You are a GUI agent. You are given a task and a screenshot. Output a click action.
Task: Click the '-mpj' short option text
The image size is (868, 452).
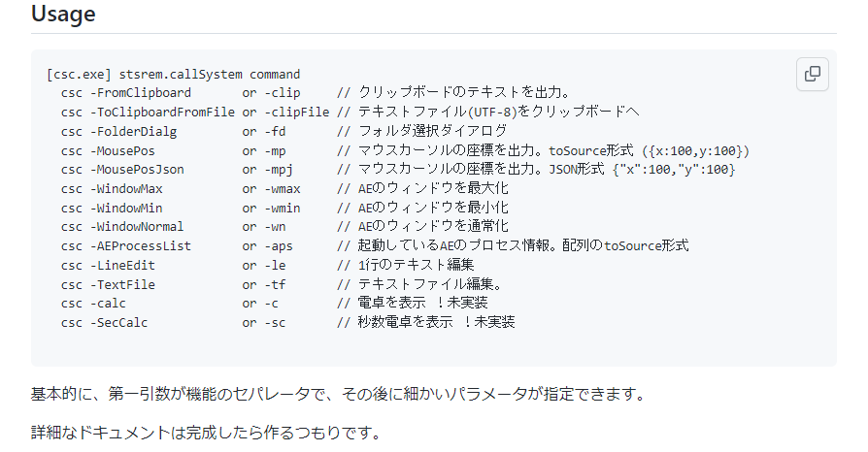(x=279, y=170)
